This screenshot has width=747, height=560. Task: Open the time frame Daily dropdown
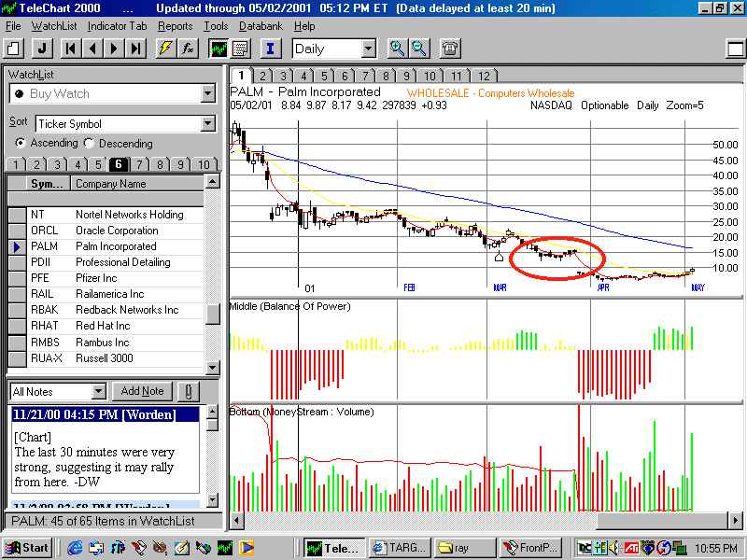pos(368,49)
